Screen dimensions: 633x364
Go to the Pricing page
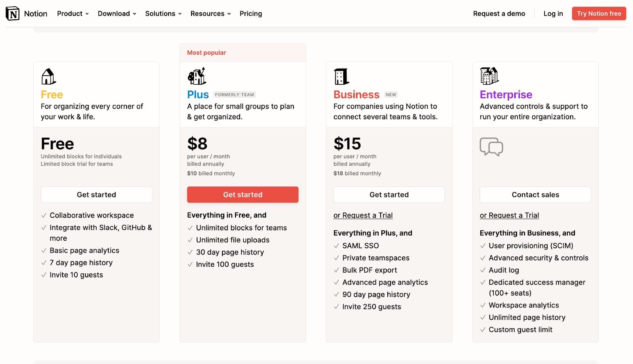250,13
